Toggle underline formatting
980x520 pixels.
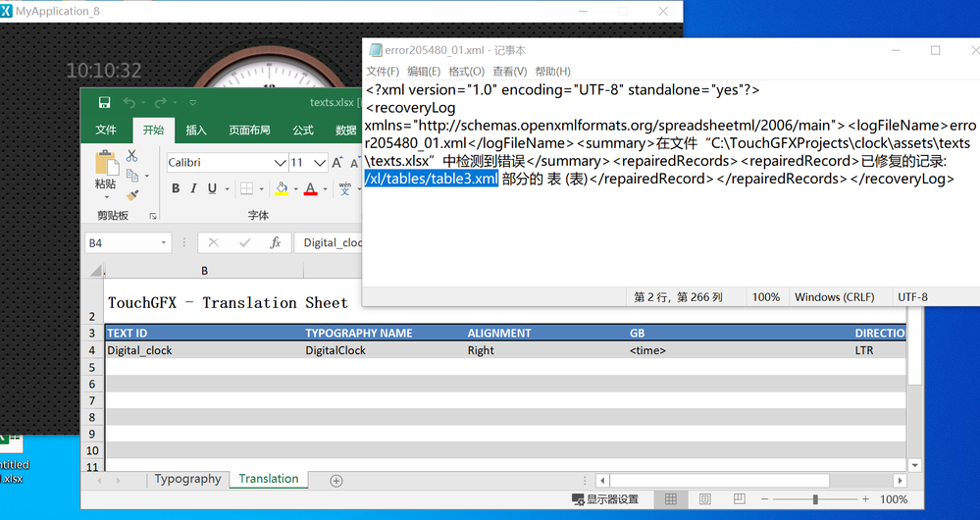(212, 188)
